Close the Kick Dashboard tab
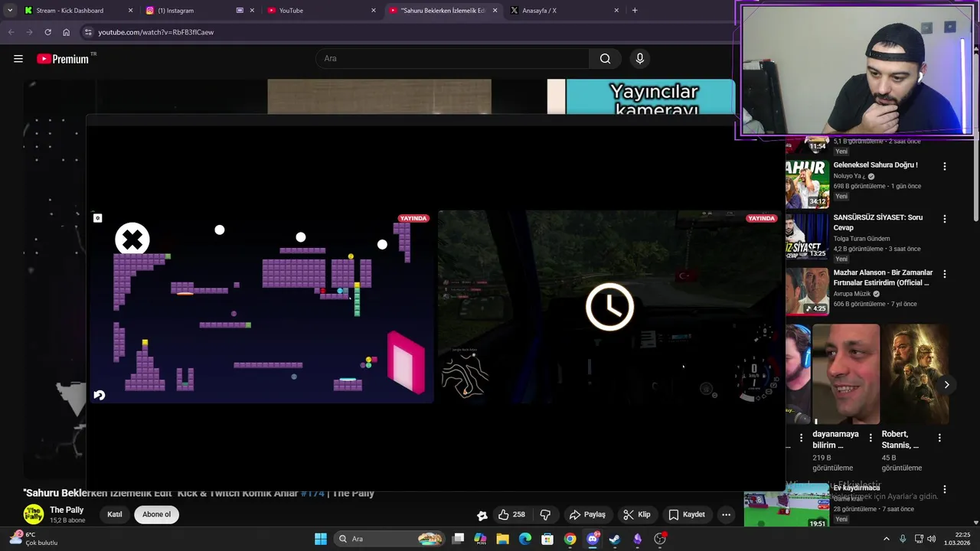Screen dimensions: 980x551 [x=130, y=11]
